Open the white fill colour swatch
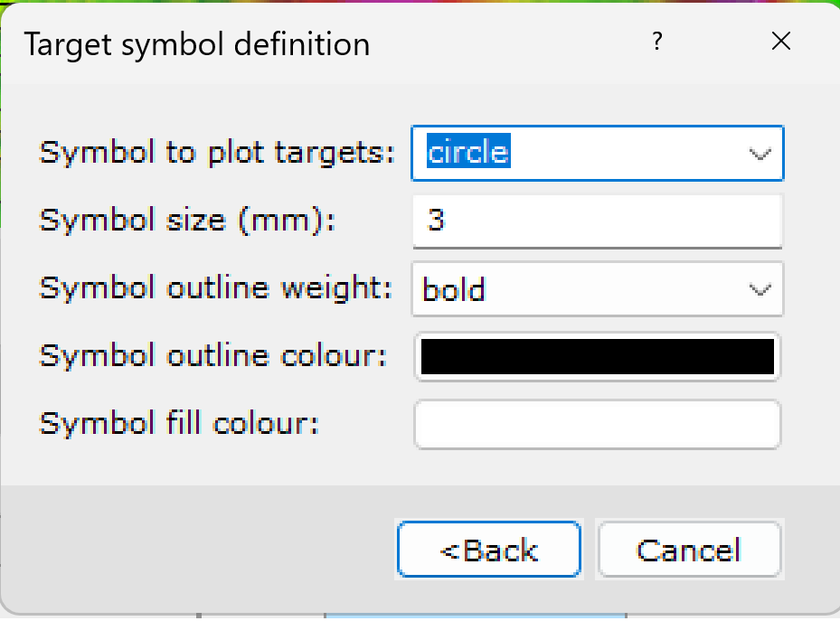The width and height of the screenshot is (840, 621). click(x=598, y=425)
